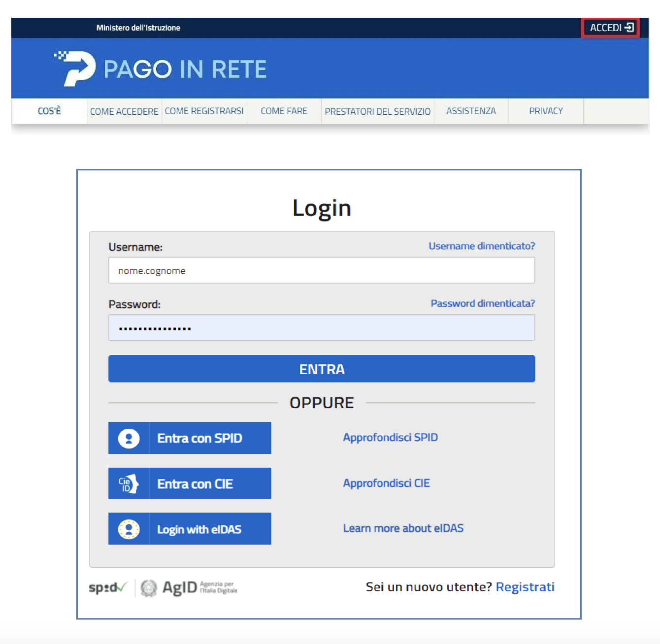660x644 pixels.
Task: Open the COME REGISTRARSI menu item
Action: pyautogui.click(x=204, y=111)
